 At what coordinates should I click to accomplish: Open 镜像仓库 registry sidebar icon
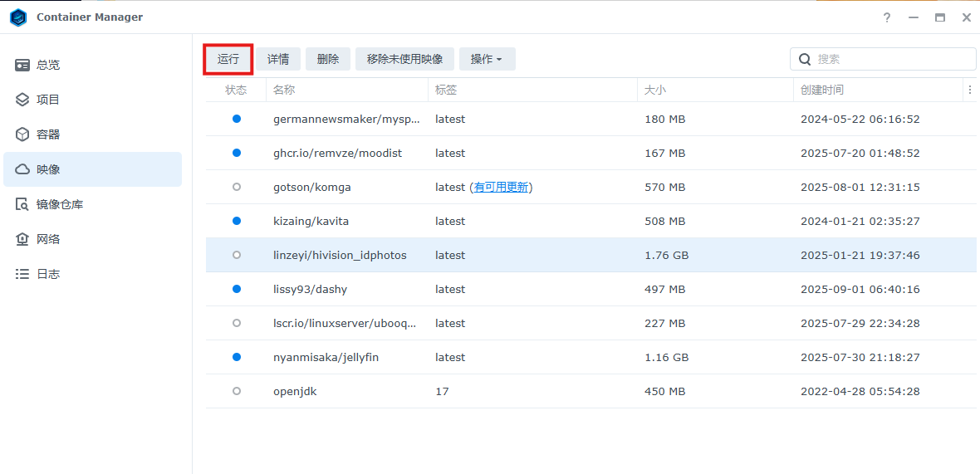[x=22, y=204]
